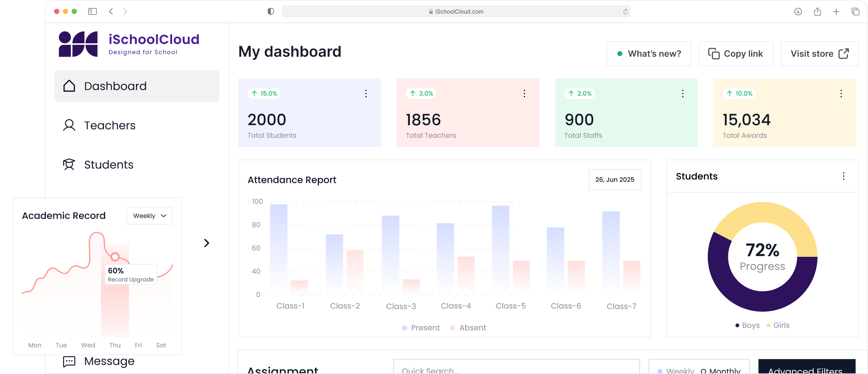Screen dimensions: 868x374
Task: Open options menu on Total Awards card
Action: tap(841, 93)
